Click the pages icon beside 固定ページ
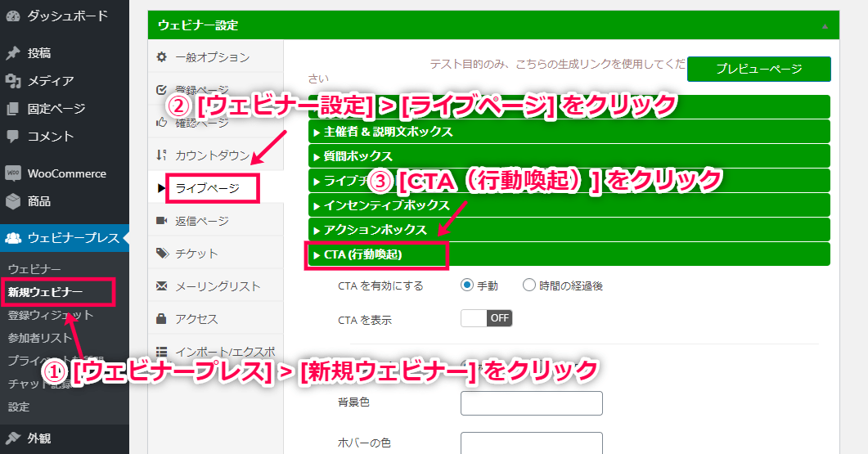 13,109
